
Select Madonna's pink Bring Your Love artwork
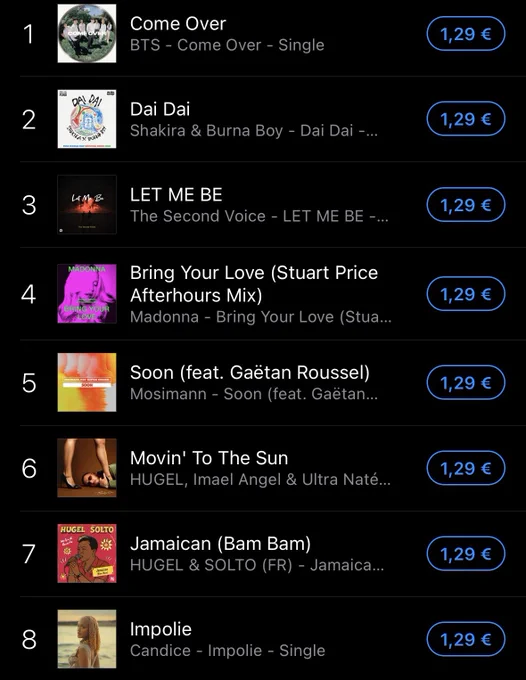click(87, 294)
